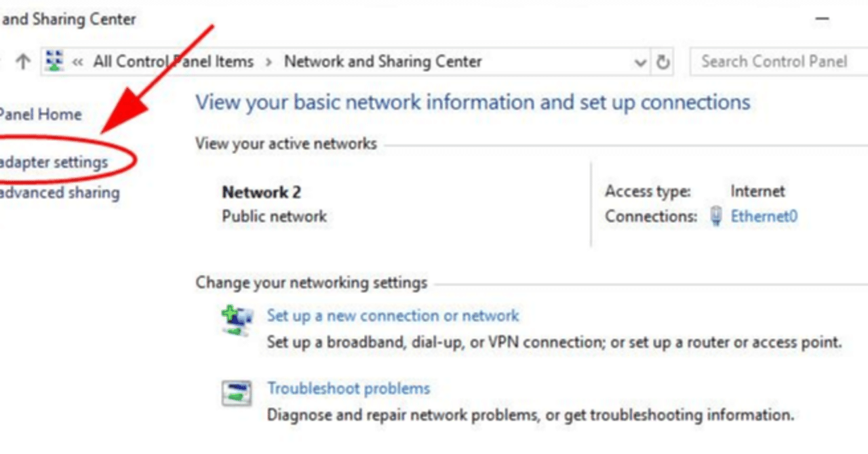Click the refresh icon in the address bar
868x454 pixels.
click(663, 61)
